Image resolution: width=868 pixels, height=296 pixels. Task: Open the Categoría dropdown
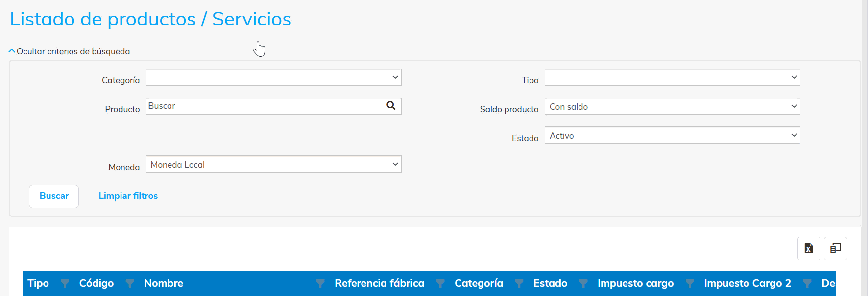coord(273,77)
